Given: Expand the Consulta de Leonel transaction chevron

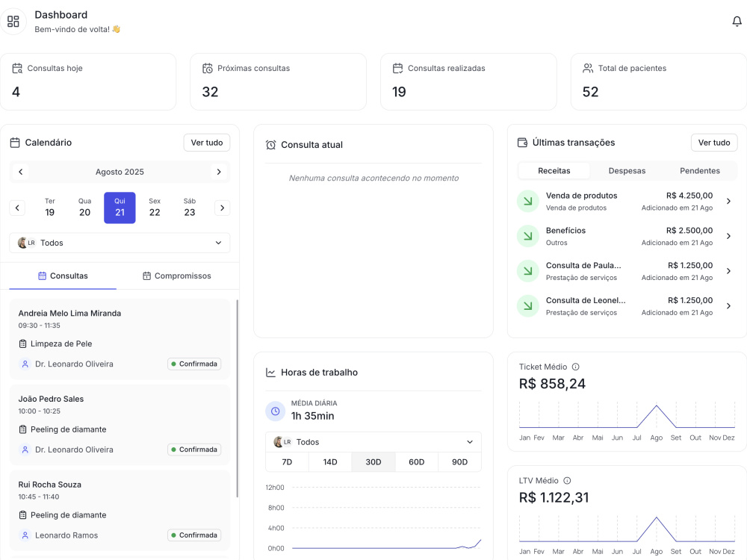Looking at the screenshot, I should (x=728, y=305).
